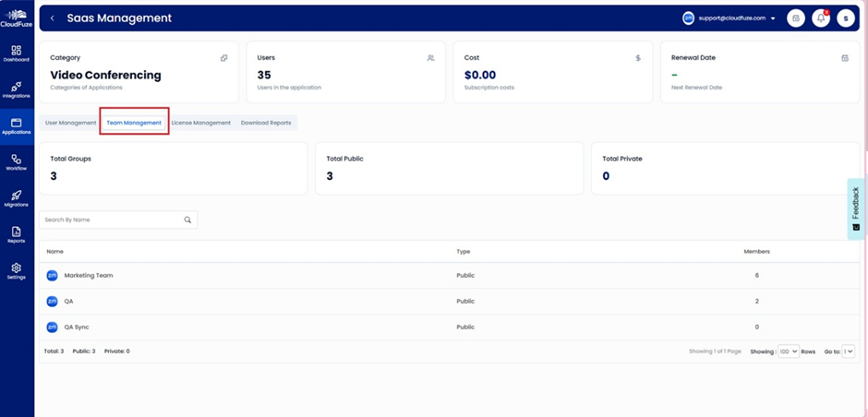This screenshot has width=868, height=417.
Task: Open Settings gear in sidebar
Action: pyautogui.click(x=17, y=270)
